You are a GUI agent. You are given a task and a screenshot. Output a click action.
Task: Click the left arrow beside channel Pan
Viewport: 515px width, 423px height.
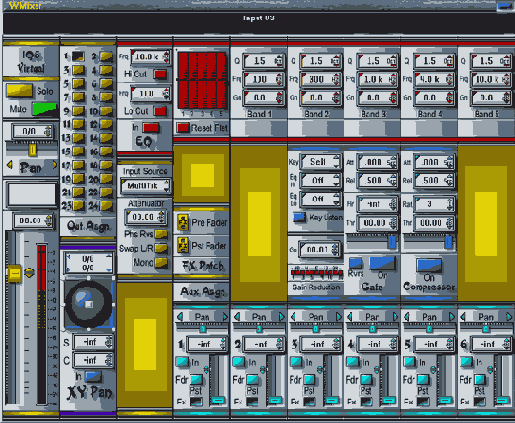coord(10,165)
